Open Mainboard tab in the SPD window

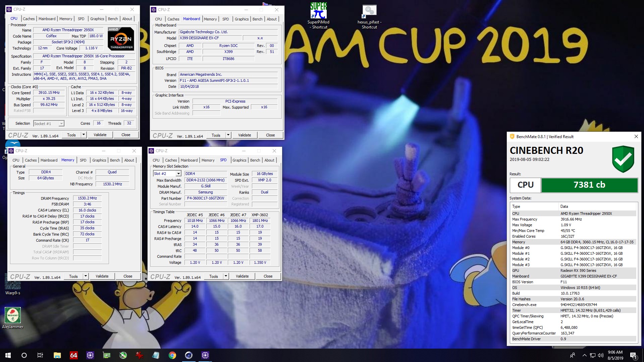click(189, 160)
